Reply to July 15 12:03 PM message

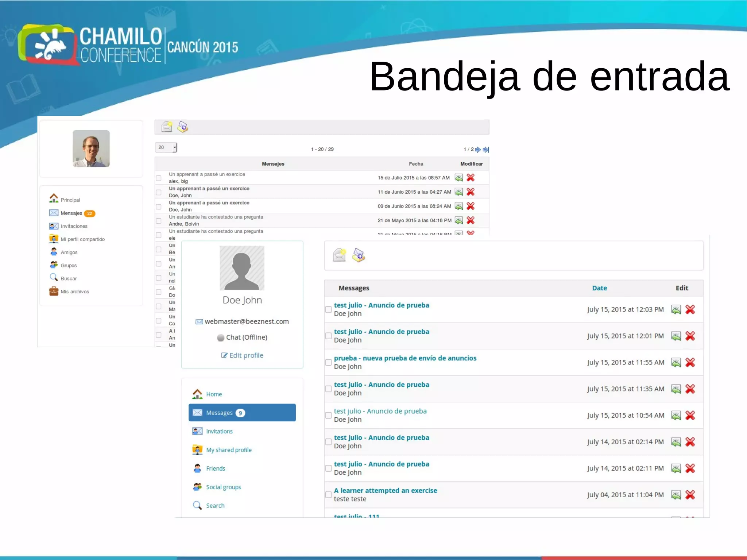676,309
